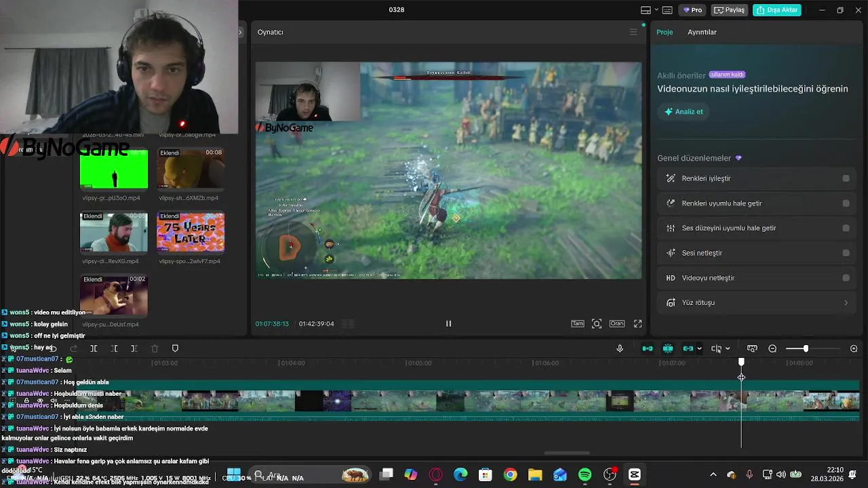Viewport: 868px width, 488px height.
Task: Click the timeline zoom slider handle
Action: 806,348
